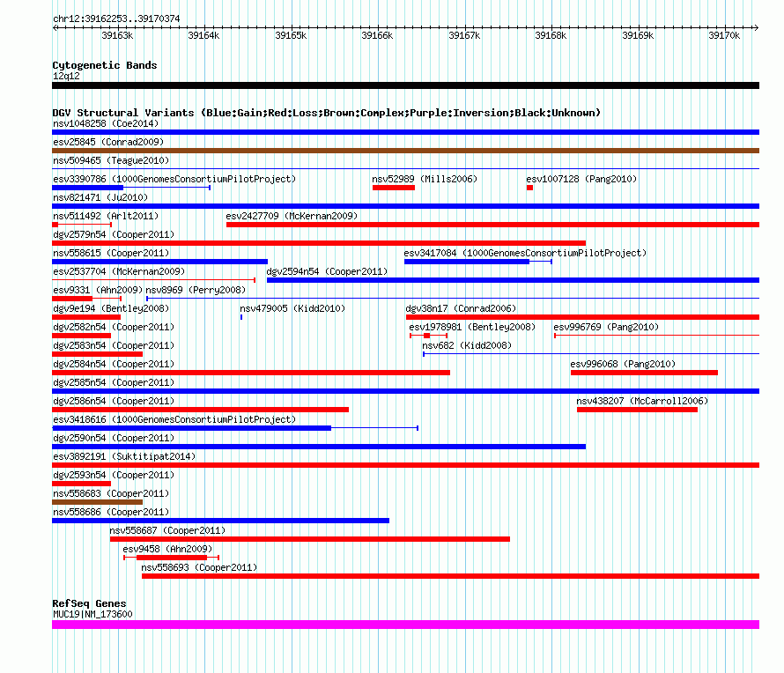Click the magenta MUC19 RefSeq gene bar

tap(405, 625)
